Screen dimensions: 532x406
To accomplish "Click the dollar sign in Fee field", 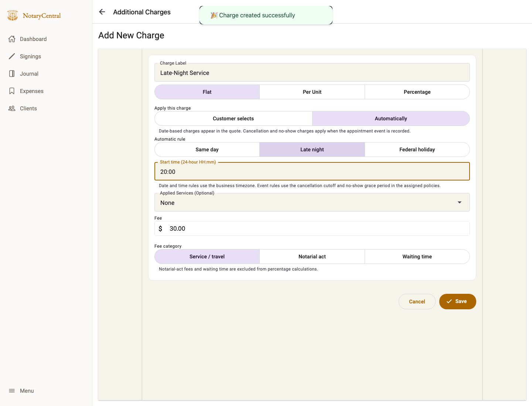I will (x=160, y=229).
